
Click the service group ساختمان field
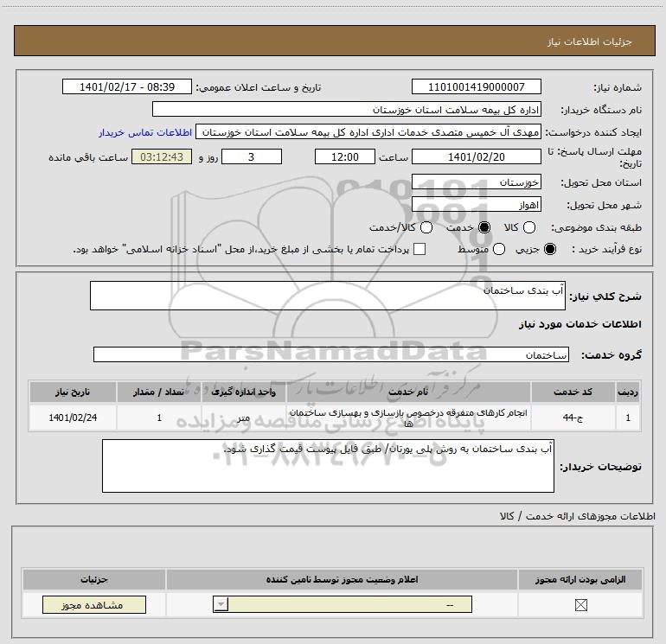tap(331, 355)
